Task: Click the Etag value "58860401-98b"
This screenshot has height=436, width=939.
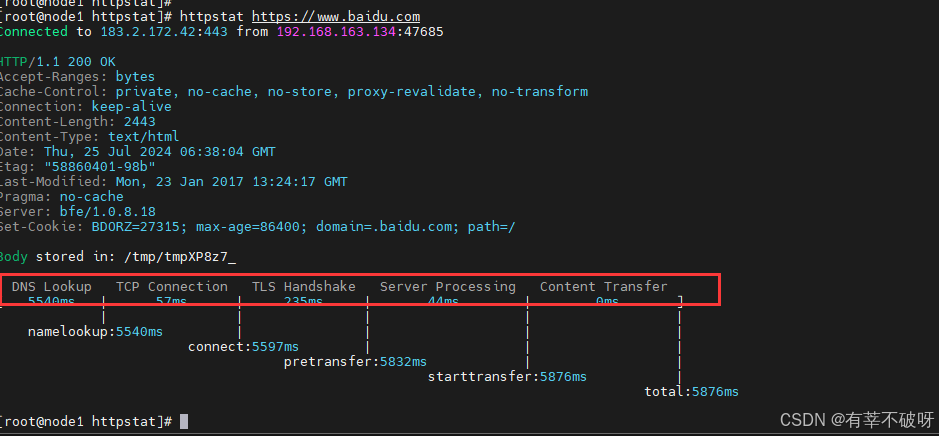Action: (x=99, y=166)
